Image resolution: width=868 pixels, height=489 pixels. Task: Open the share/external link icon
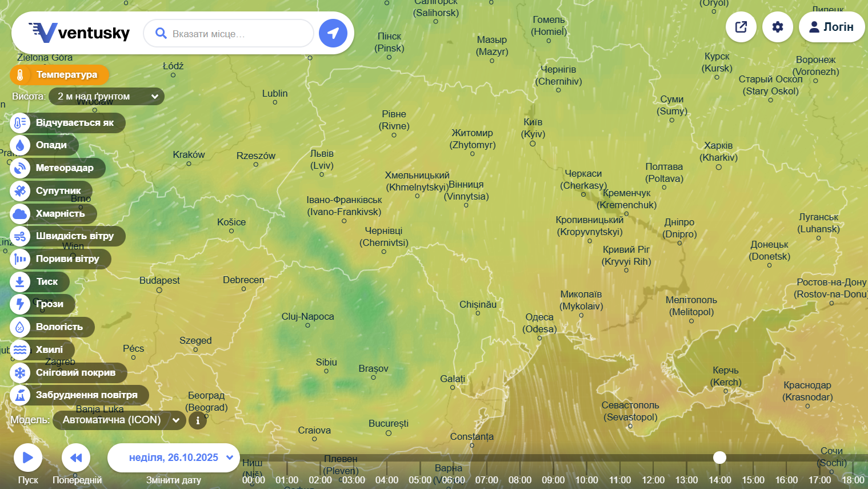[741, 27]
